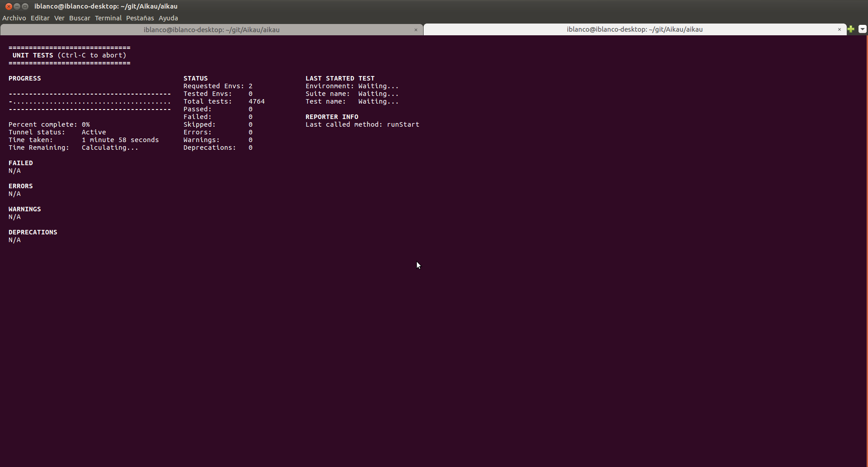This screenshot has width=868, height=467.
Task: Click the Deprecations: label in STATUS
Action: (210, 148)
